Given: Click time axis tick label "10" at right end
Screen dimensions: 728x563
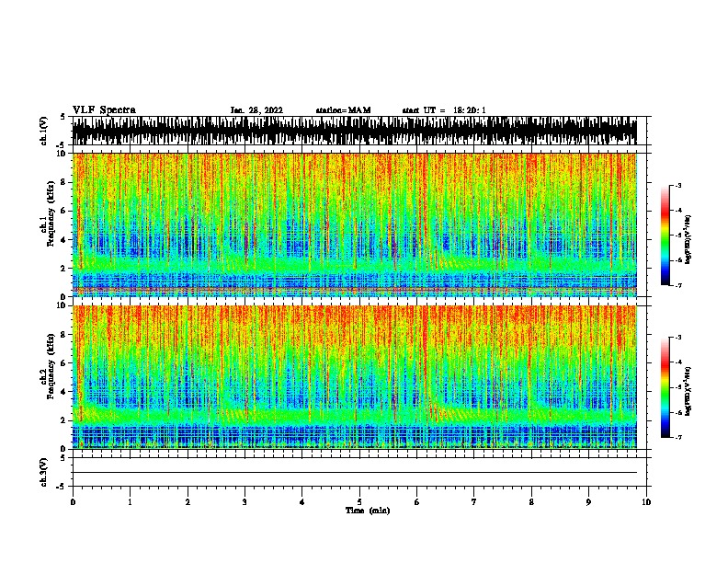Looking at the screenshot, I should coord(646,502).
